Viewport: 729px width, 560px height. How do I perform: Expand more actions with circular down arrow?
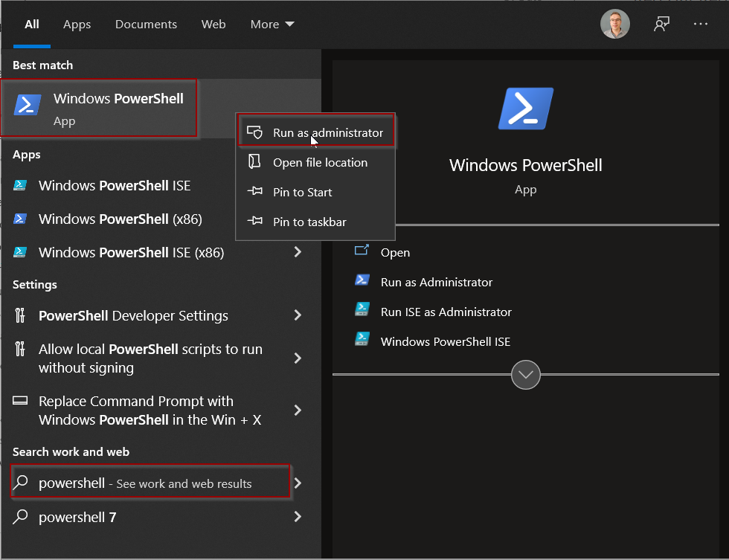526,375
